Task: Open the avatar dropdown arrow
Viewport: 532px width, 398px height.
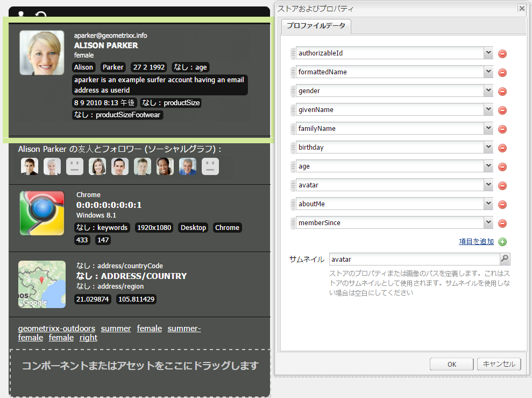Action: (488, 185)
